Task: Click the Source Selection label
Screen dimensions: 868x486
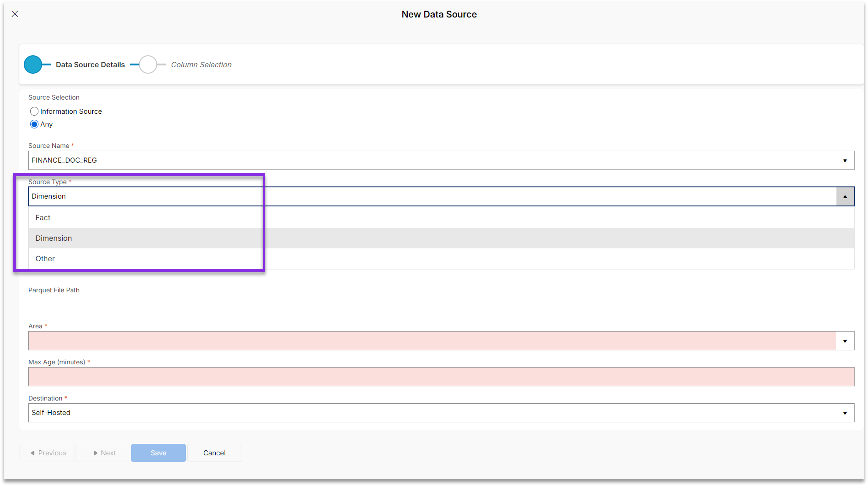Action: click(54, 97)
